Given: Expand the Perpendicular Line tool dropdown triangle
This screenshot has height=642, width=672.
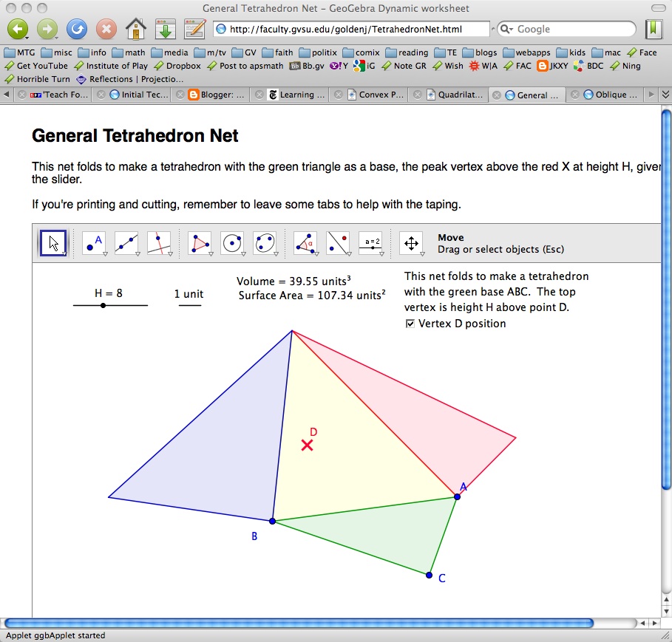Looking at the screenshot, I should (170, 254).
